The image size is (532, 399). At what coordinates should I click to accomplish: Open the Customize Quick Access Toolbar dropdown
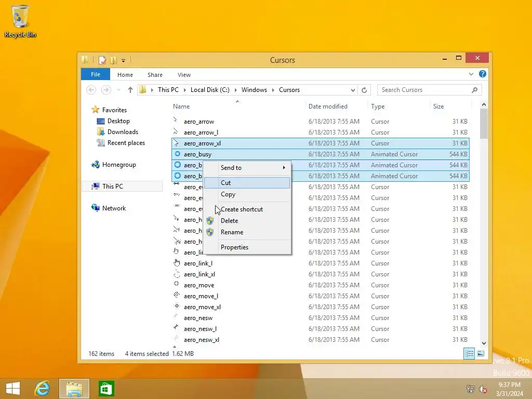tap(124, 61)
